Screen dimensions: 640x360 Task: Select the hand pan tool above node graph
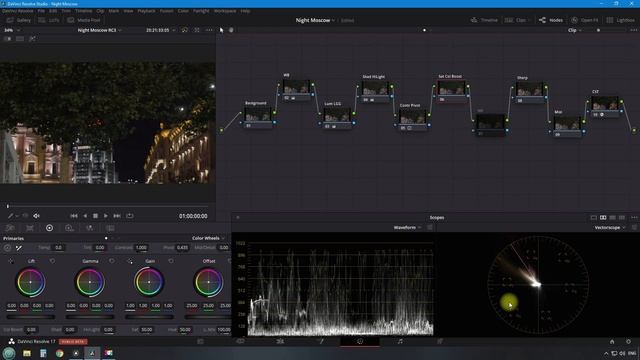coord(231,30)
